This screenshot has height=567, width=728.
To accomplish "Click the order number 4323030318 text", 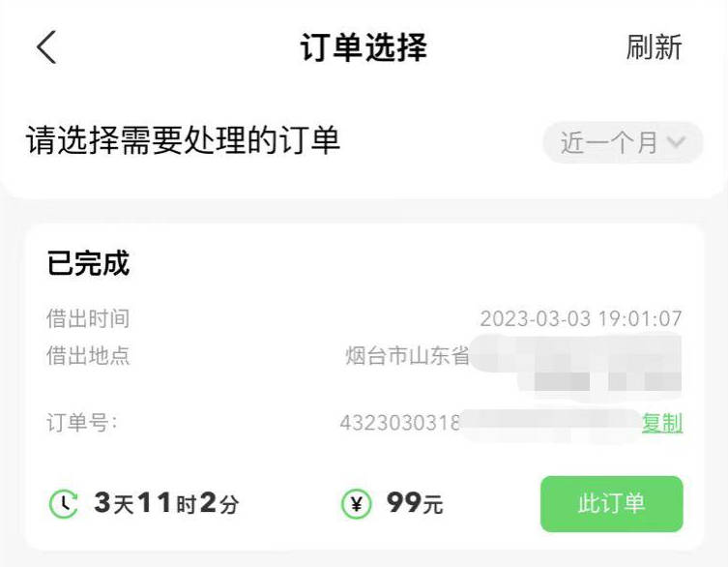I will tap(399, 423).
